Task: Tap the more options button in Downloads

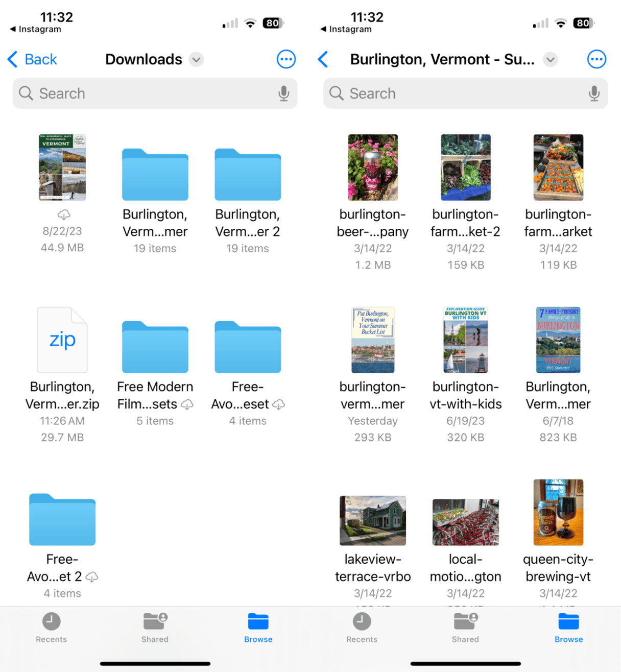Action: coord(286,59)
